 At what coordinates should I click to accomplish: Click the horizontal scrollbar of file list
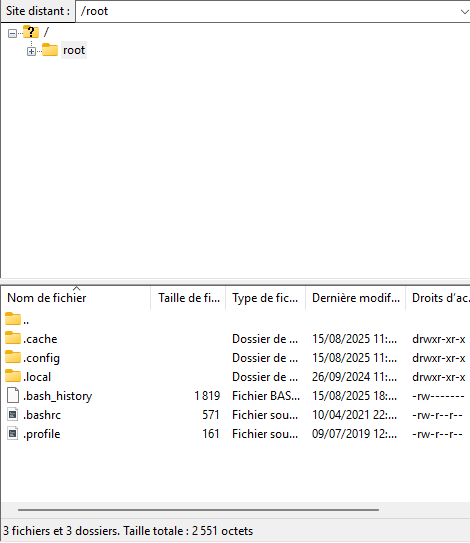[198, 510]
